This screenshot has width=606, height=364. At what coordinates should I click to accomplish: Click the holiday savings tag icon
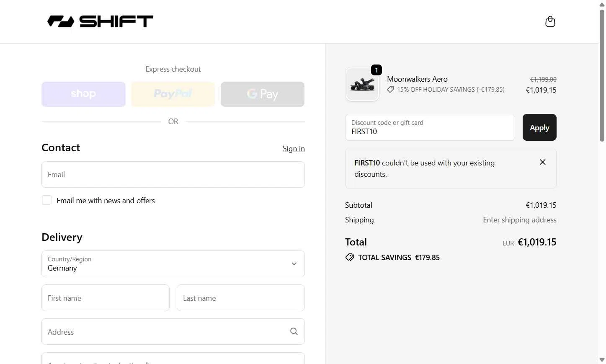pos(390,90)
